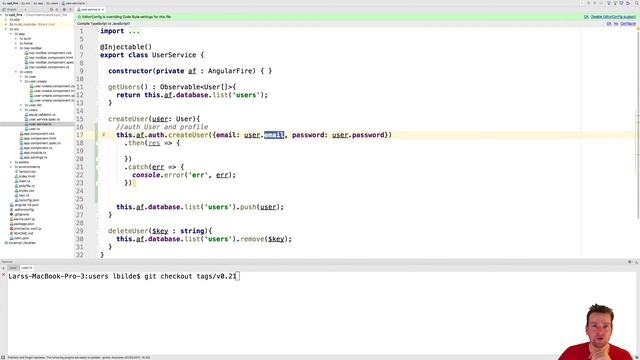Image resolution: width=640 pixels, height=360 pixels.
Task: Click OK in the EditorConfig banner
Action: pyautogui.click(x=586, y=17)
